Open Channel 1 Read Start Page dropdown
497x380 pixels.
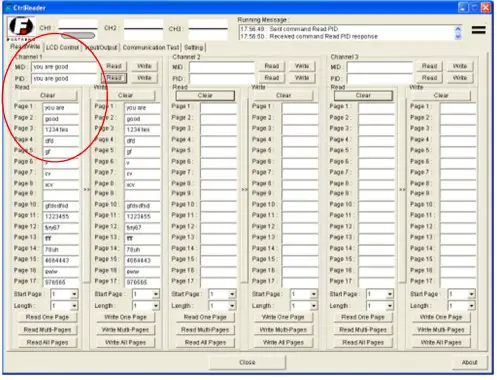(74, 294)
